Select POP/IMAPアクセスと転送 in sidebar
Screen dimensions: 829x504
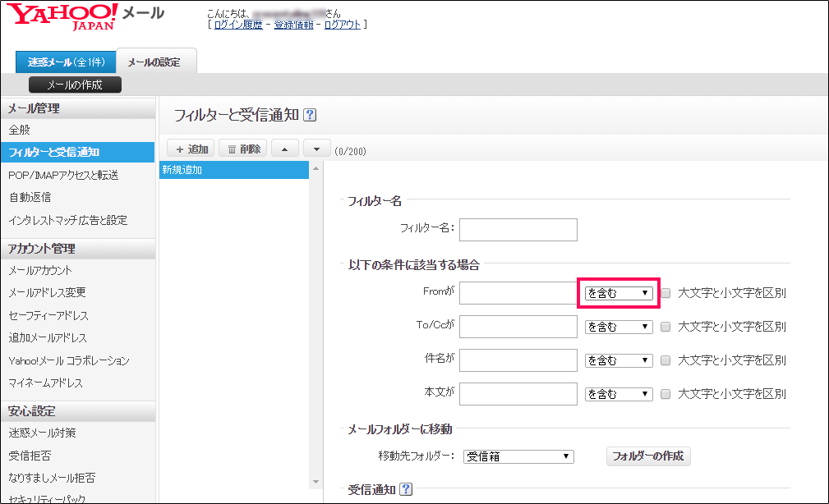pos(63,175)
